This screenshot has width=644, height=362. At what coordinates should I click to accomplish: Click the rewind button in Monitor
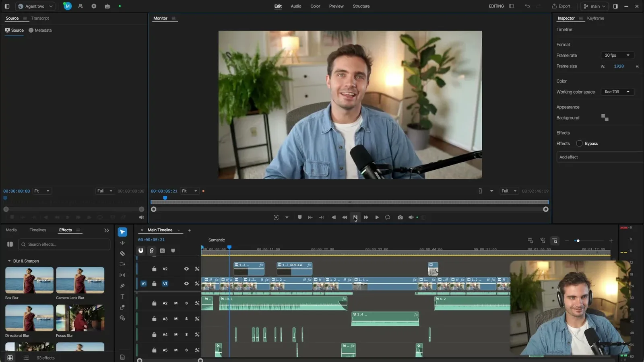345,217
